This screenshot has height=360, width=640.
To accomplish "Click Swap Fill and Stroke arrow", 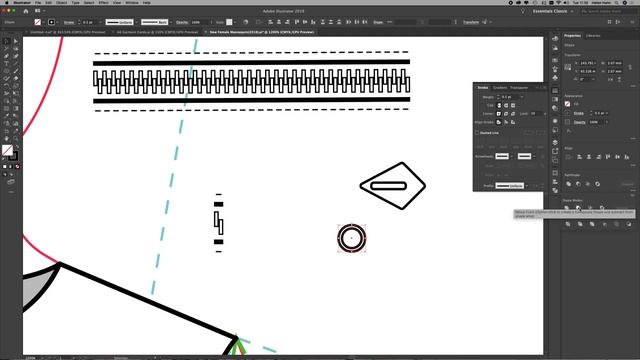I will coord(17,147).
